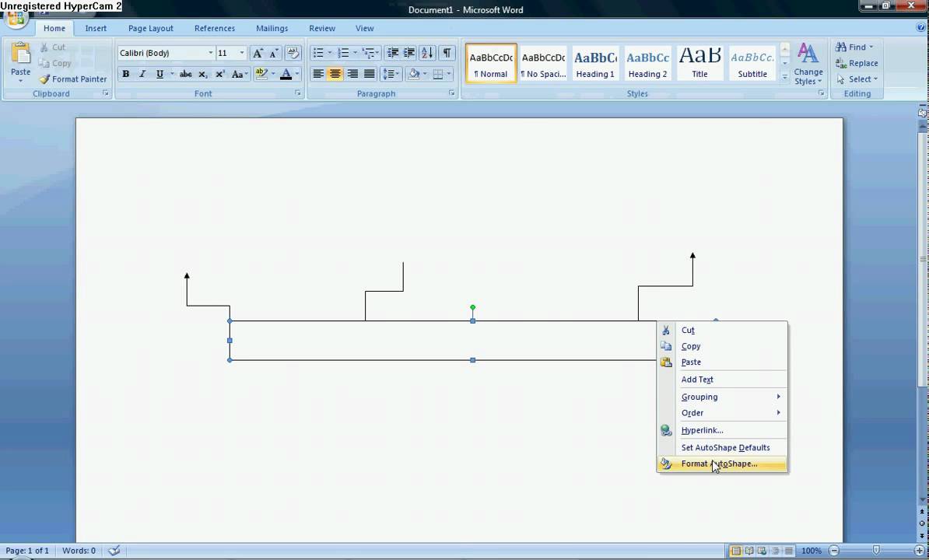The image size is (929, 560).
Task: Open the Review tab
Action: click(321, 29)
